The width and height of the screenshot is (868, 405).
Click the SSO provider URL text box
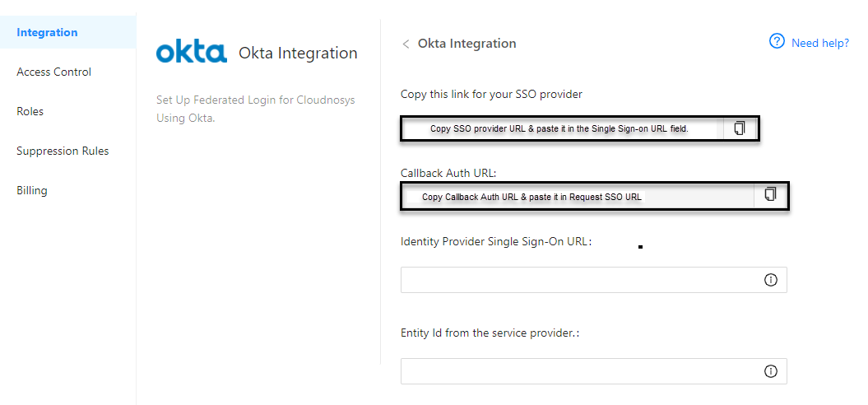point(562,128)
